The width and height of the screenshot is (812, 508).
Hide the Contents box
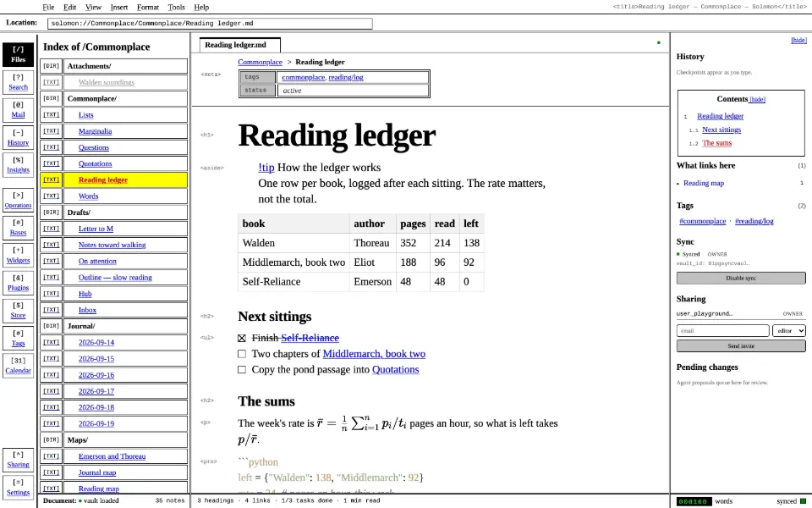(x=757, y=100)
